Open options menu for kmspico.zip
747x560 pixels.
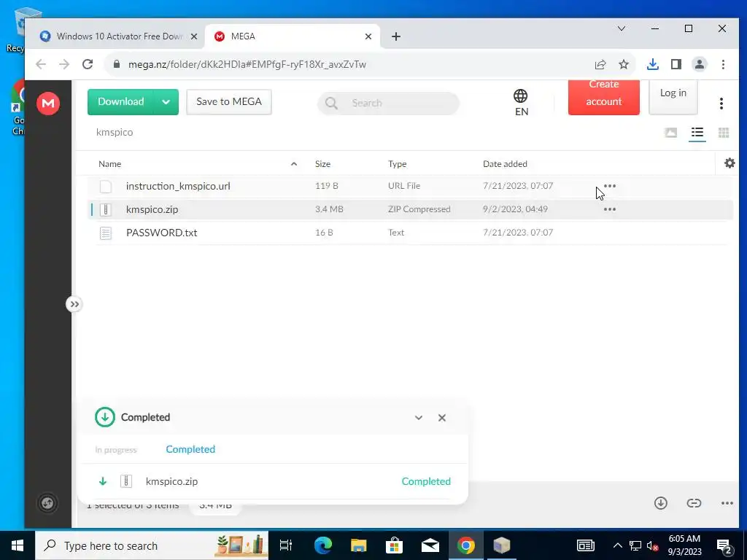[x=610, y=209]
